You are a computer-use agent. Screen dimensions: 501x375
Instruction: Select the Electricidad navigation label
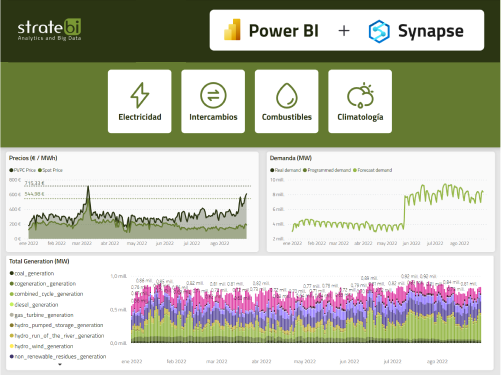[140, 117]
